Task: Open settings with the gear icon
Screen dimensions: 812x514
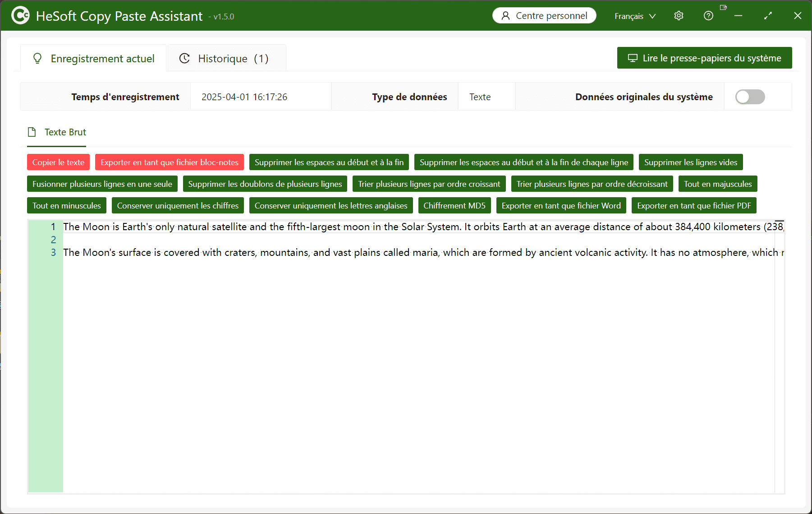Action: pyautogui.click(x=679, y=16)
